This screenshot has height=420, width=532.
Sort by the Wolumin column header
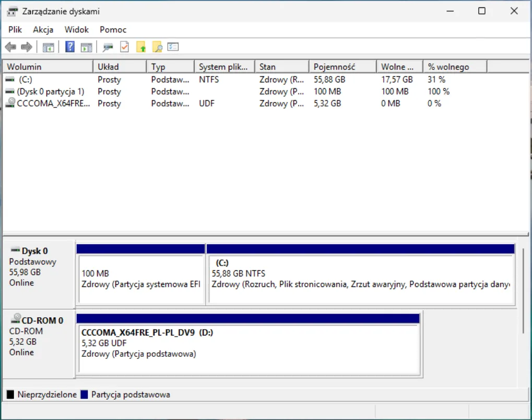point(24,67)
